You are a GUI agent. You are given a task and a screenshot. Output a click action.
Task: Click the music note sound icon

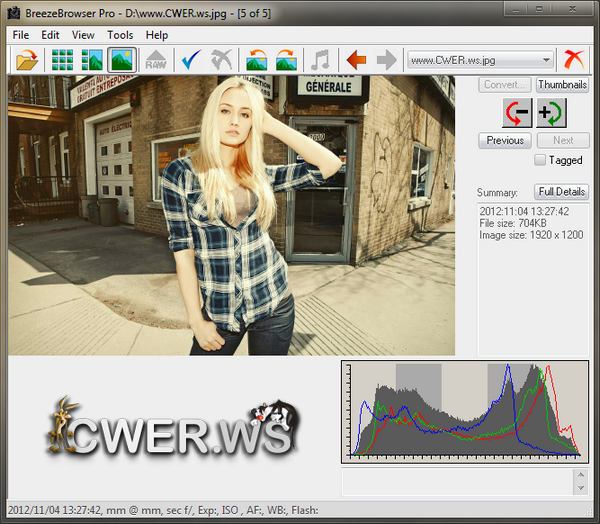point(320,60)
